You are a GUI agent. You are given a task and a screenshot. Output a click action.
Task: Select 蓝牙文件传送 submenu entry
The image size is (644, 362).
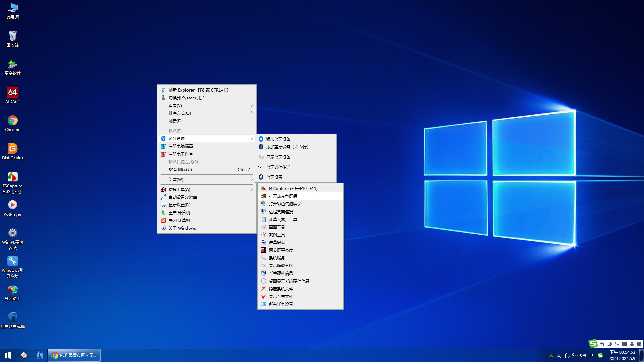pyautogui.click(x=296, y=167)
